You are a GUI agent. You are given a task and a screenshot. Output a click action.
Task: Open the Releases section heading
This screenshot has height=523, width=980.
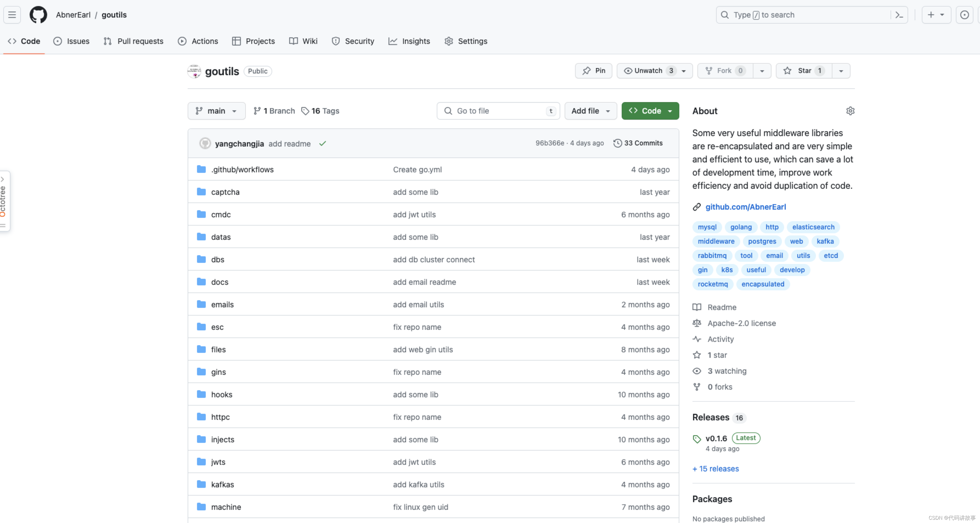pos(710,417)
